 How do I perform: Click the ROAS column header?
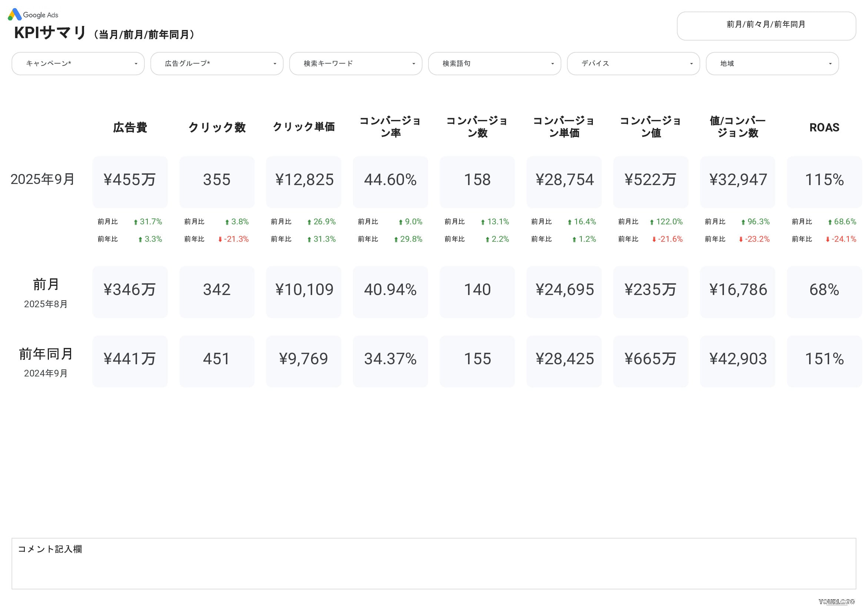pos(824,127)
